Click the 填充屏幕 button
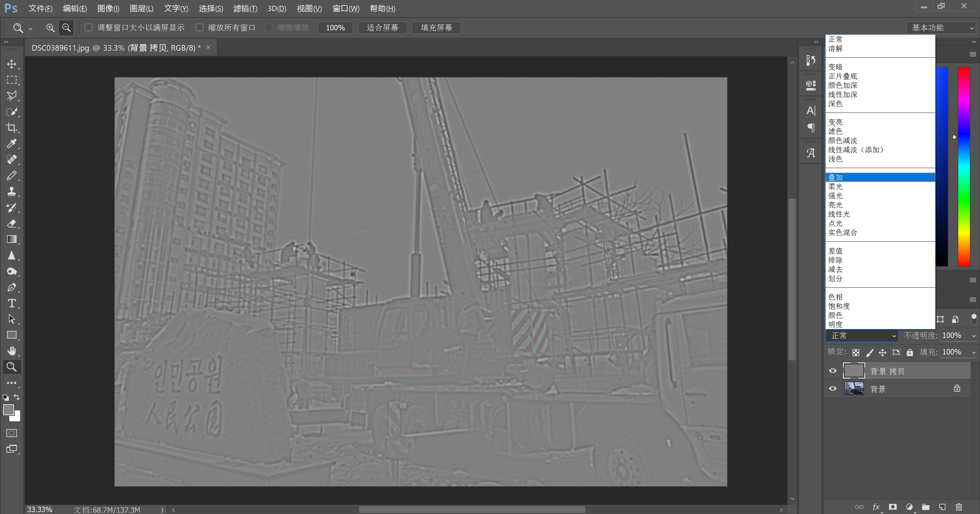The image size is (980, 514). coord(436,27)
